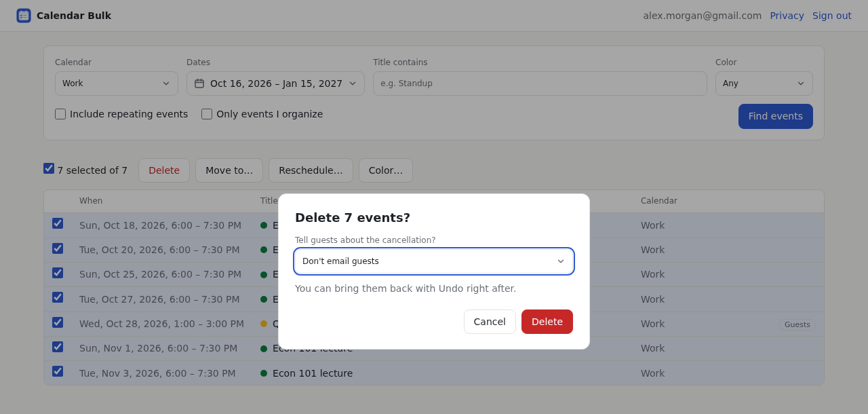
Task: Confirm with red Delete button in dialog
Action: [x=547, y=322]
